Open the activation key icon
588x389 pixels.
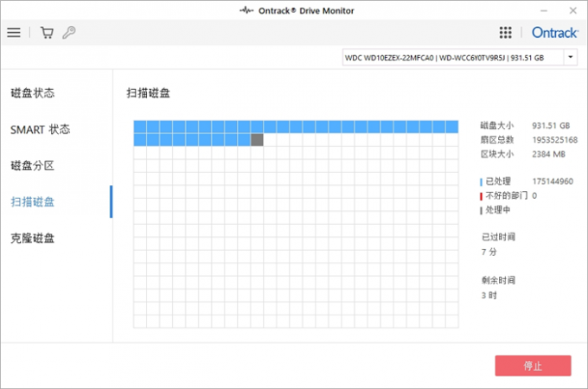[x=69, y=33]
